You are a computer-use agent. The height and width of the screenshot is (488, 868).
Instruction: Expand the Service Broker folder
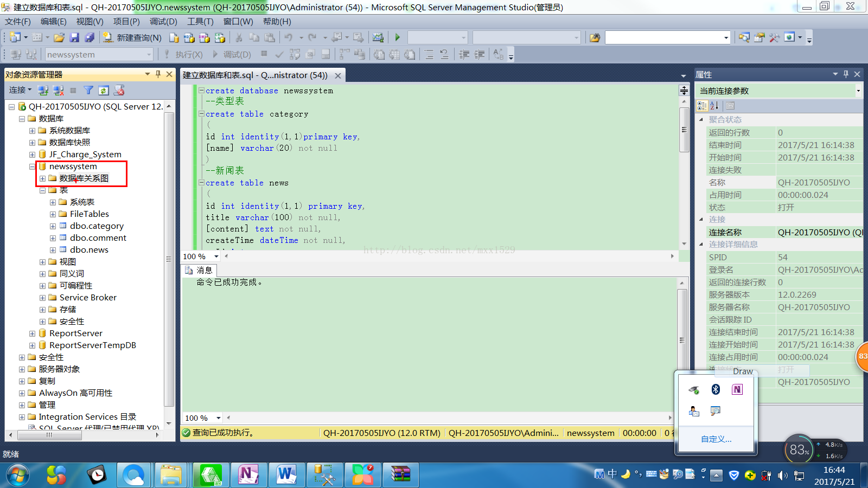pos(42,298)
